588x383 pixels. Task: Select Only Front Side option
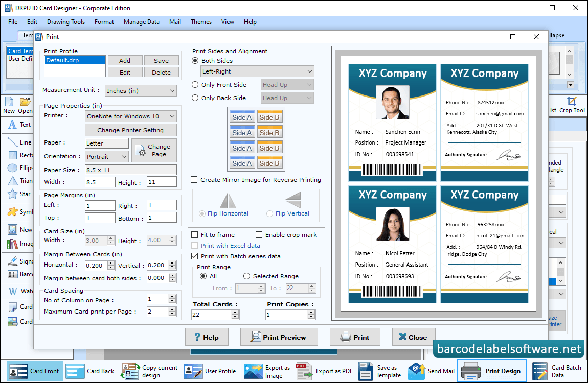[x=195, y=85]
